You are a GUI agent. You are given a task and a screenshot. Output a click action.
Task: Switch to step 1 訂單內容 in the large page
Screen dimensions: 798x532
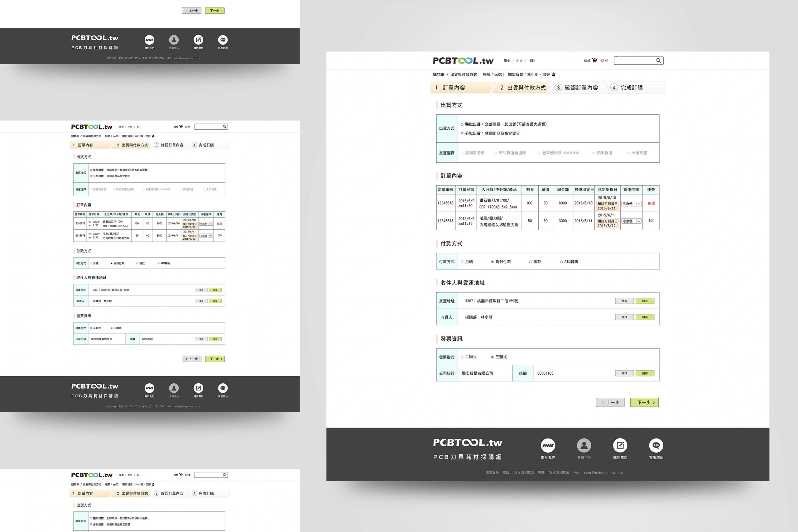pos(454,88)
